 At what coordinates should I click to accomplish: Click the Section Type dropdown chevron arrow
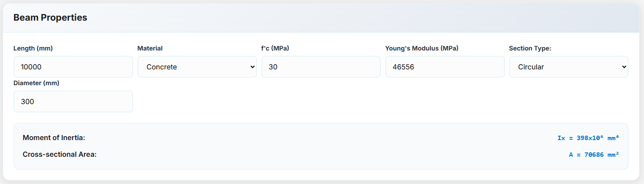coord(624,67)
